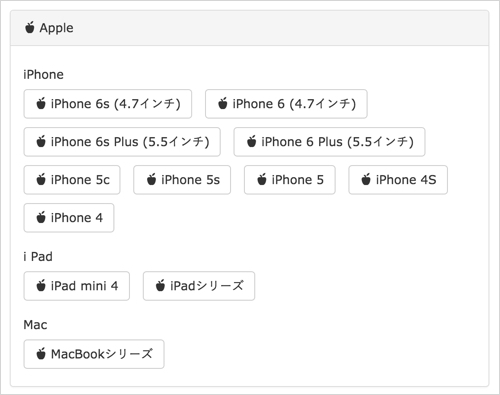The image size is (500, 395).
Task: Click the apple icon on iPhone 6s (4.7インチ) button
Action: [41, 104]
